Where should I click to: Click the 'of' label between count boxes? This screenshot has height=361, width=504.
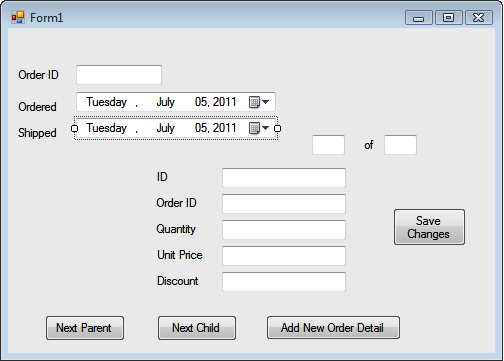click(x=369, y=145)
